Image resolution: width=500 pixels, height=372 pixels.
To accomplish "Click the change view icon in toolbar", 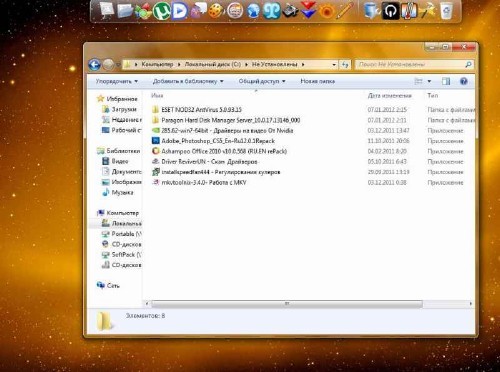I will pos(418,81).
